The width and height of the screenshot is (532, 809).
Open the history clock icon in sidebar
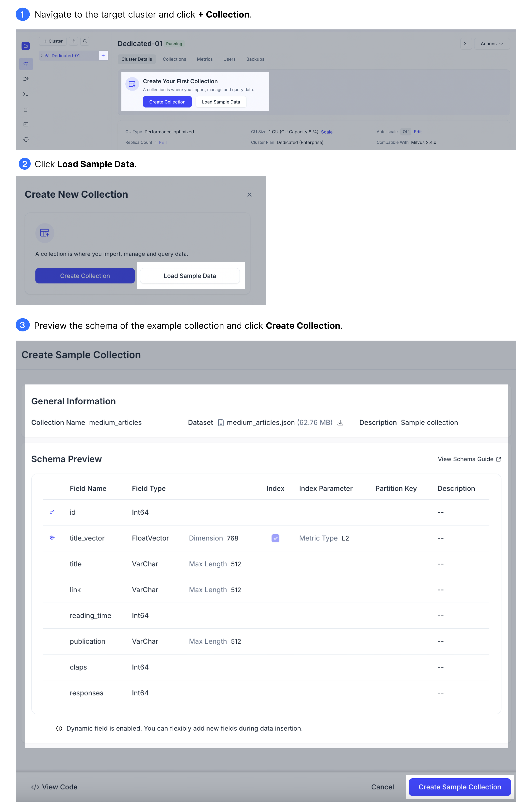tap(26, 139)
